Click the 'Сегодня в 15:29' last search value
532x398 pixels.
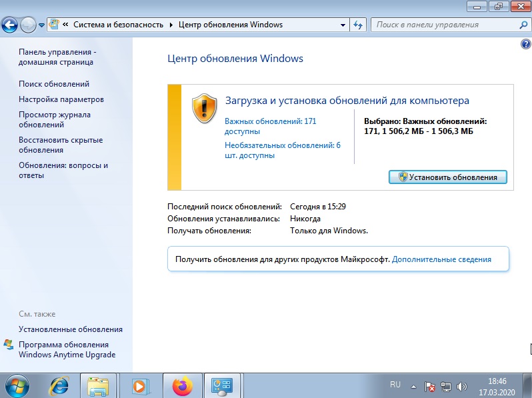click(318, 207)
